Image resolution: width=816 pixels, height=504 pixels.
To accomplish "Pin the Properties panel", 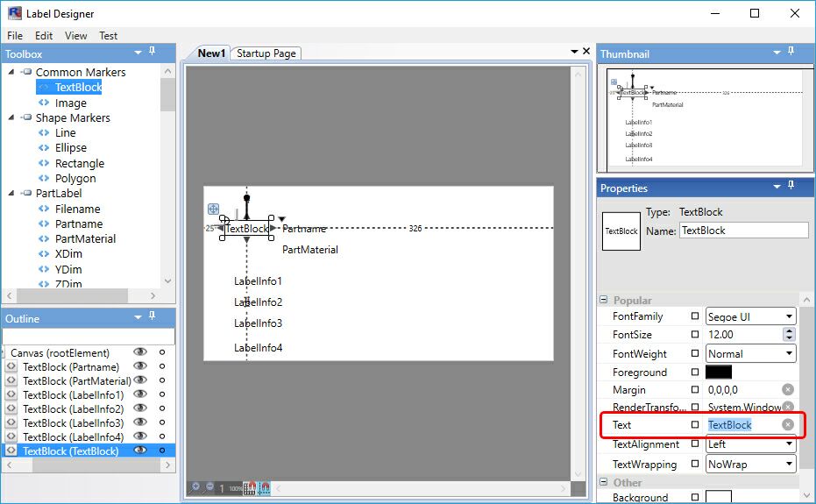I will pyautogui.click(x=791, y=185).
